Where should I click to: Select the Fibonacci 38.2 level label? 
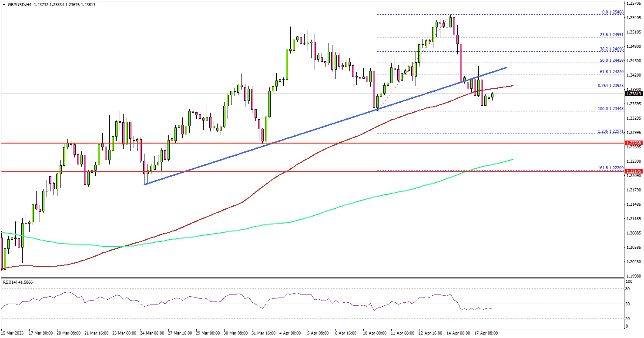tap(613, 50)
